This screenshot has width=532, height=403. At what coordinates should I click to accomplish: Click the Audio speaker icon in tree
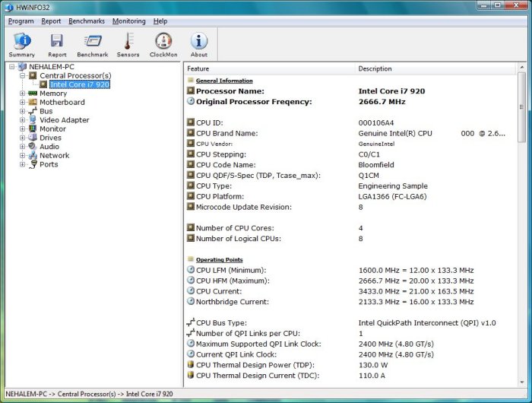33,146
